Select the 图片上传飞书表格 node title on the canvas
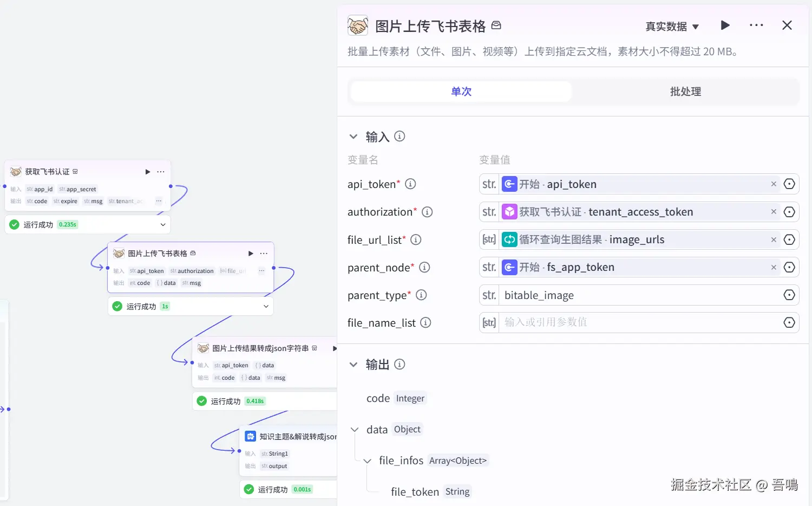Image resolution: width=812 pixels, height=506 pixels. click(x=158, y=254)
